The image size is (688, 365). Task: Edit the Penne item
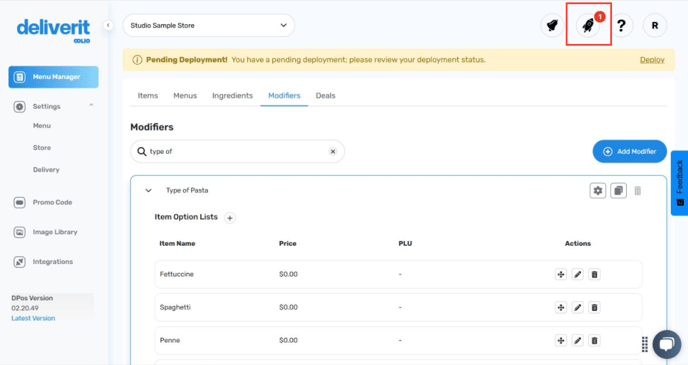pos(577,340)
